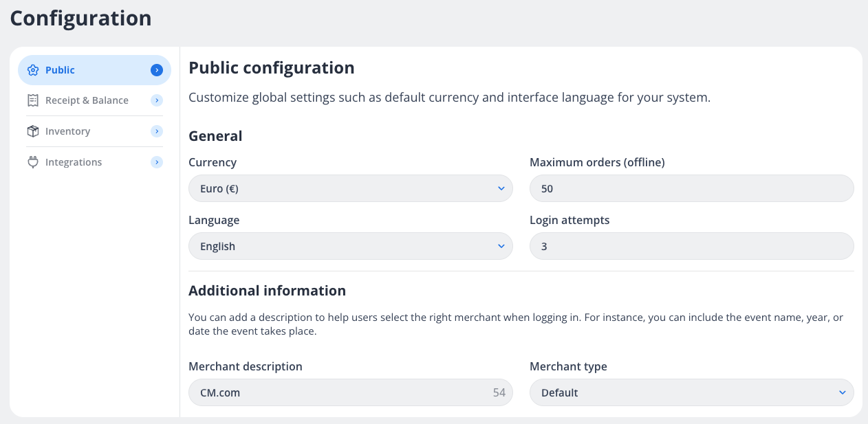Viewport: 868px width, 424px height.
Task: Open the Merchant type dropdown
Action: [691, 393]
